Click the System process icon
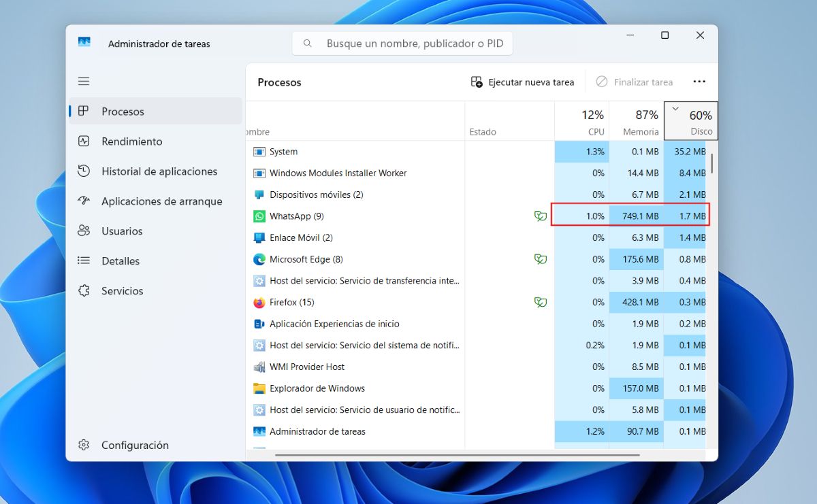The image size is (817, 504). pos(259,152)
